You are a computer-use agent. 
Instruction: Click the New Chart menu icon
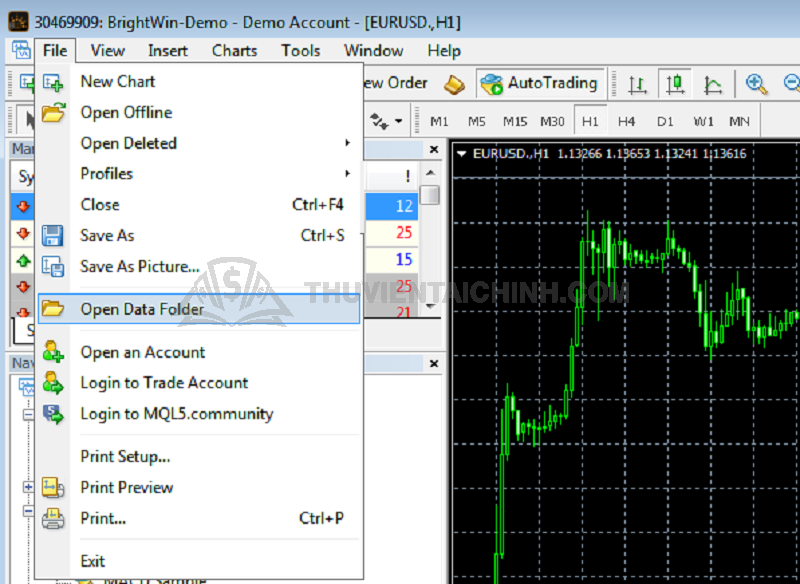tap(53, 82)
